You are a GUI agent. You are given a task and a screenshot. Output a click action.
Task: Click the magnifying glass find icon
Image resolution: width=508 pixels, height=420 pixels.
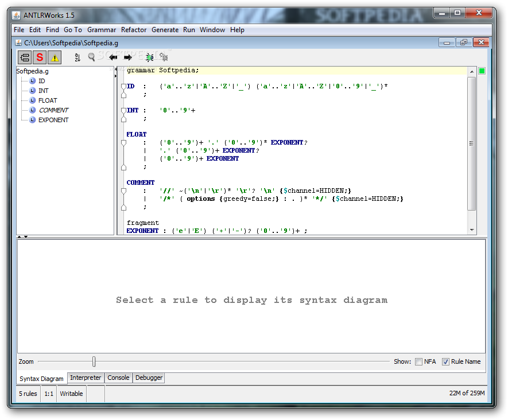(91, 57)
